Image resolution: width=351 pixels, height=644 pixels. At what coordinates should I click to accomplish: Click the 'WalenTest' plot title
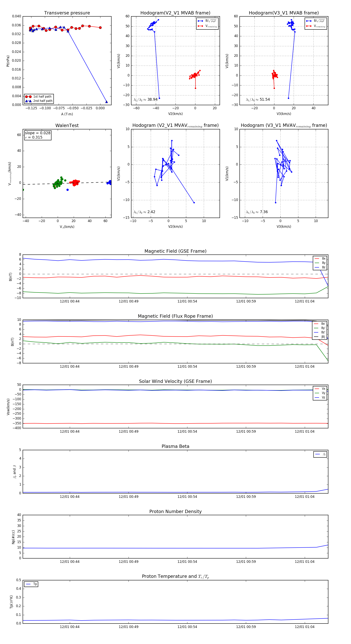tap(67, 125)
